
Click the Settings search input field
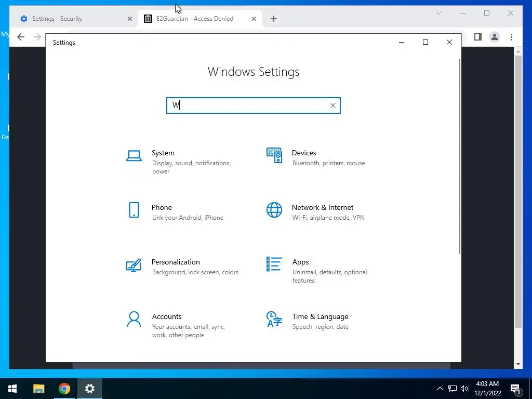[253, 105]
